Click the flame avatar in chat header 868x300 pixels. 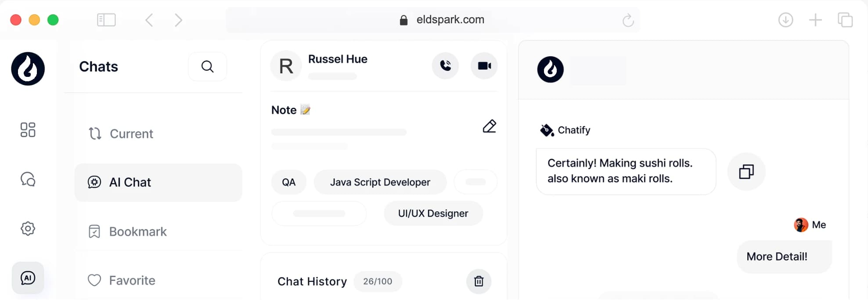[x=550, y=69]
